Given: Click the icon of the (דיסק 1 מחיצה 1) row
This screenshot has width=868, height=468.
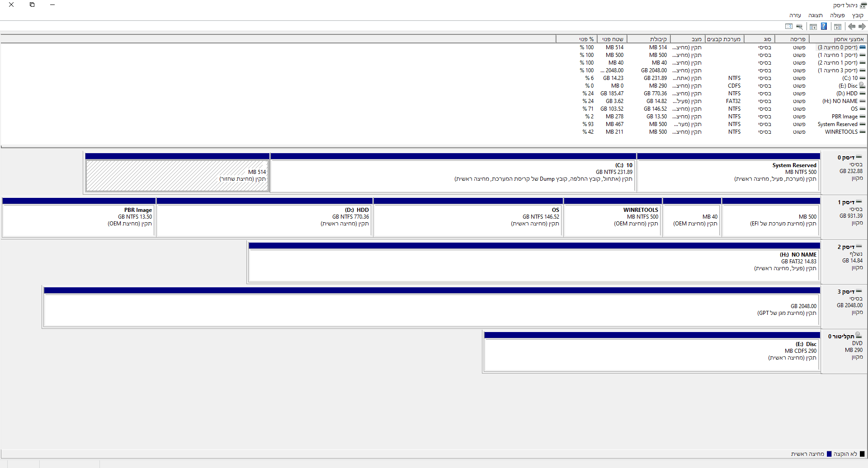Looking at the screenshot, I should [x=863, y=55].
